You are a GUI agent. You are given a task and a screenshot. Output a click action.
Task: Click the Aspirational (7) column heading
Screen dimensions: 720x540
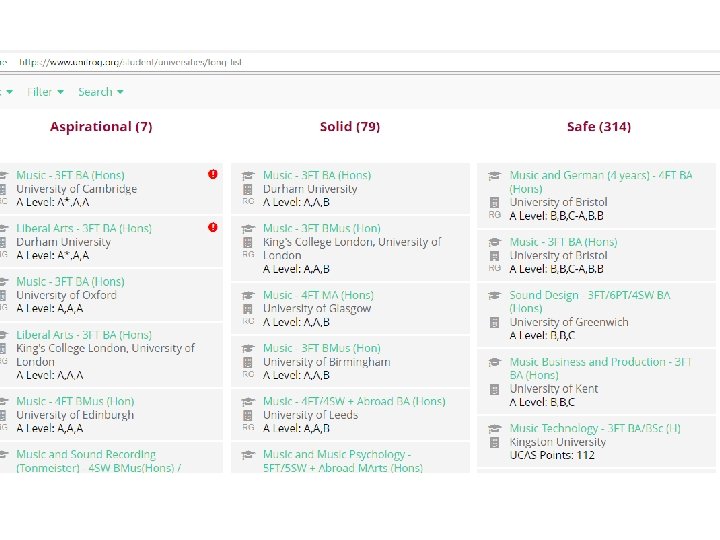pos(101,127)
